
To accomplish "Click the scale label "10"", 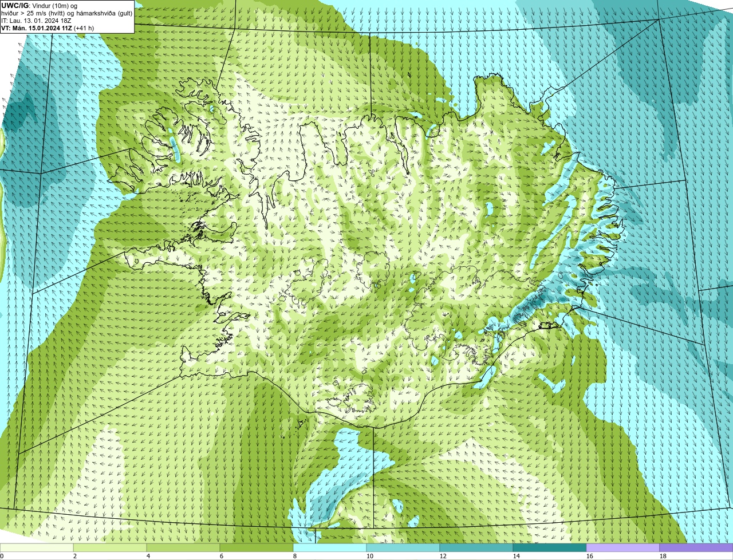I will tap(370, 556).
